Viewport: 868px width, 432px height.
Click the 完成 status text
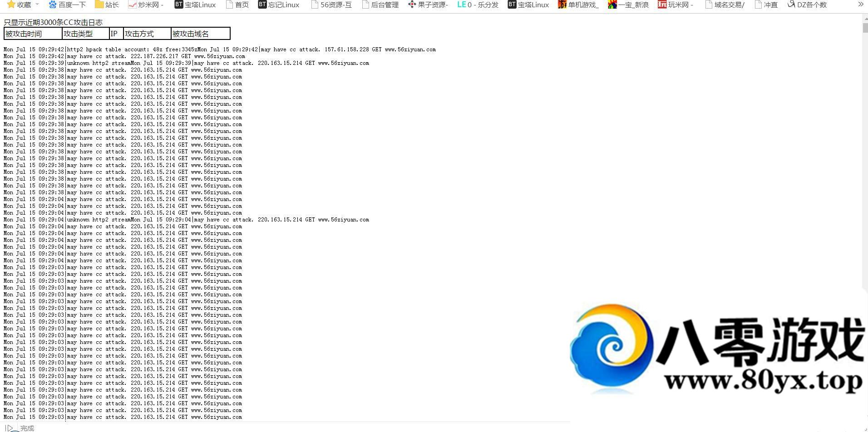coord(27,428)
